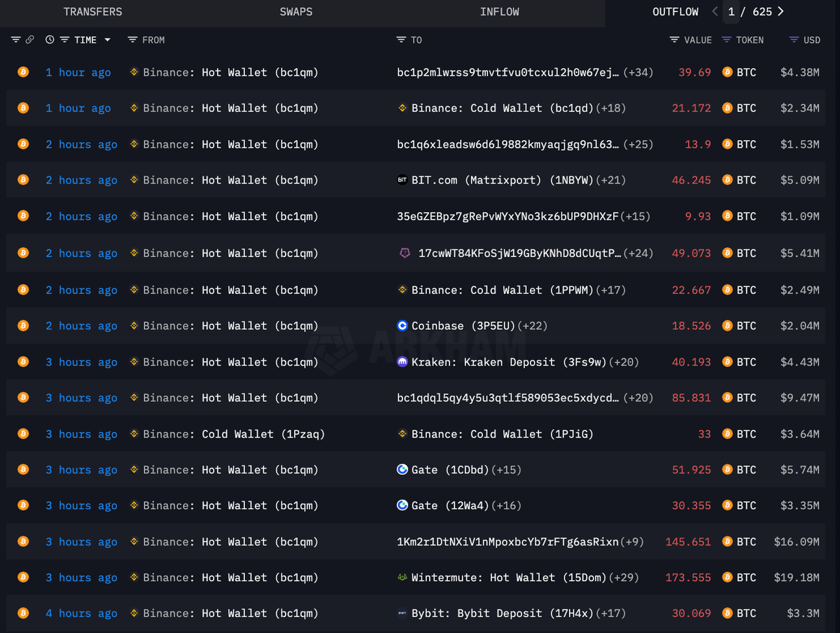Click Bitcoin chain icon on 4 hours ago row
Viewport: 840px width, 633px height.
point(23,613)
